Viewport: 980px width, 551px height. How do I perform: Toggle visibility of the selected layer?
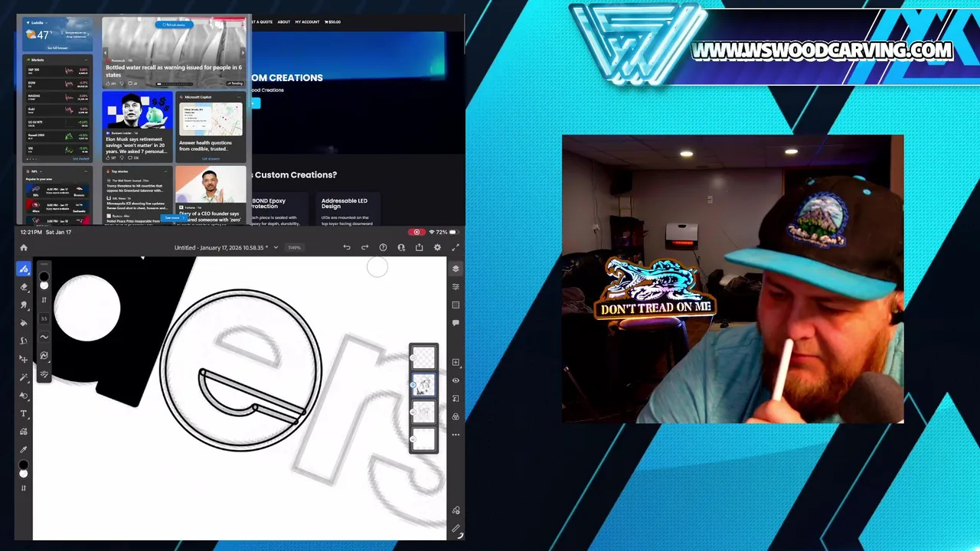pos(456,380)
